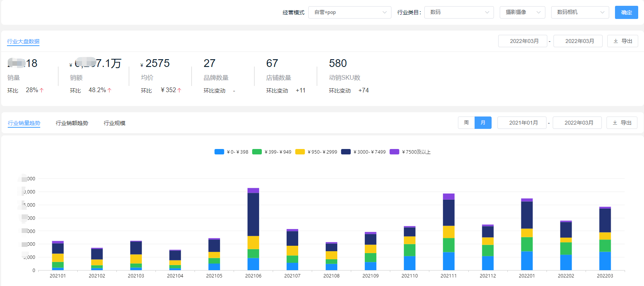Click the 202203 stacked bar in chart
The height and width of the screenshot is (286, 644).
click(x=605, y=238)
